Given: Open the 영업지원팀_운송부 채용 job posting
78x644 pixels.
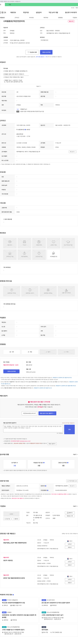Looking at the screenshot, I should tap(15, 543).
